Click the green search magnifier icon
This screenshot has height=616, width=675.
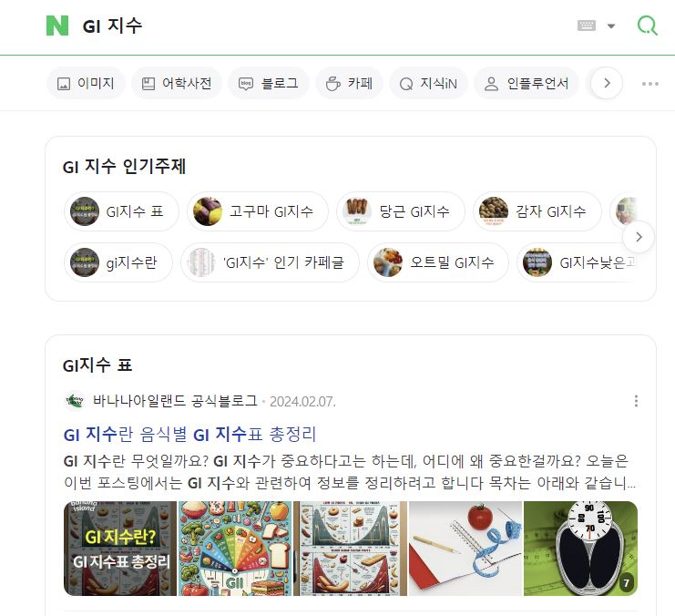(647, 26)
